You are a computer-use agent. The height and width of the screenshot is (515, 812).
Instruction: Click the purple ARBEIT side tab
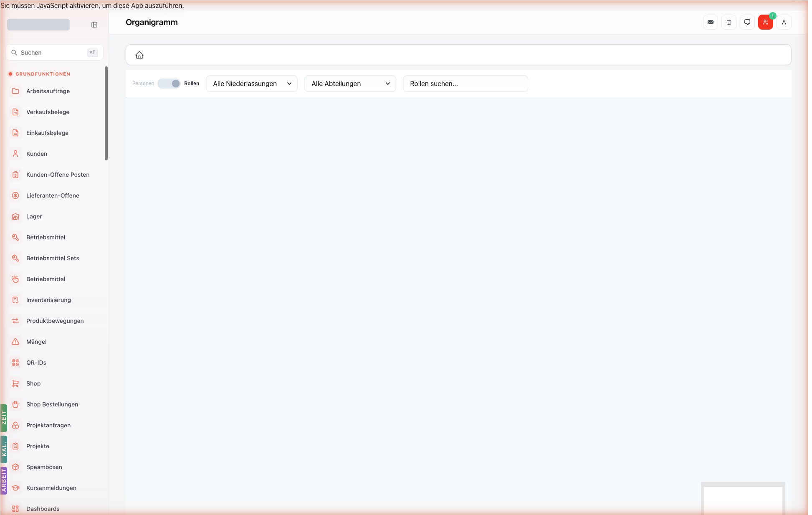[4, 480]
